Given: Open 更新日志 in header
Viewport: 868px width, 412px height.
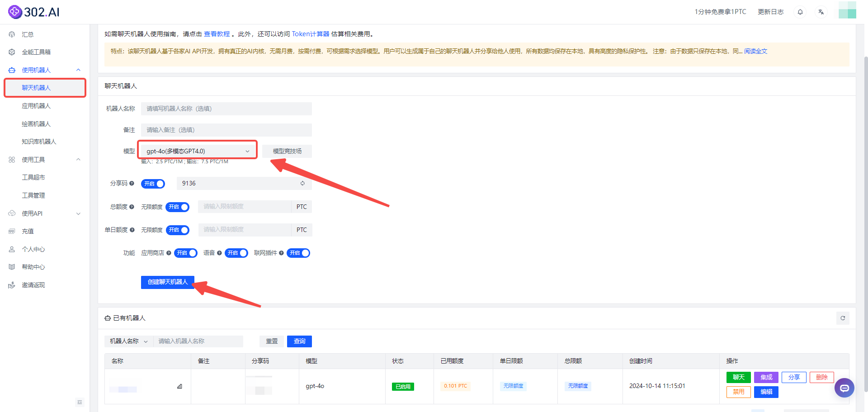Looking at the screenshot, I should (771, 12).
